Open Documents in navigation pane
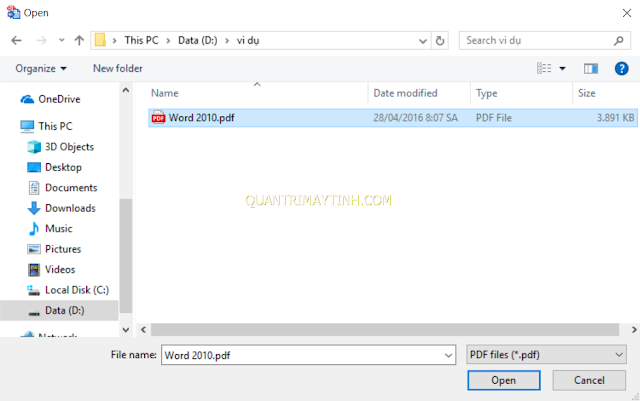The width and height of the screenshot is (640, 401). point(71,187)
